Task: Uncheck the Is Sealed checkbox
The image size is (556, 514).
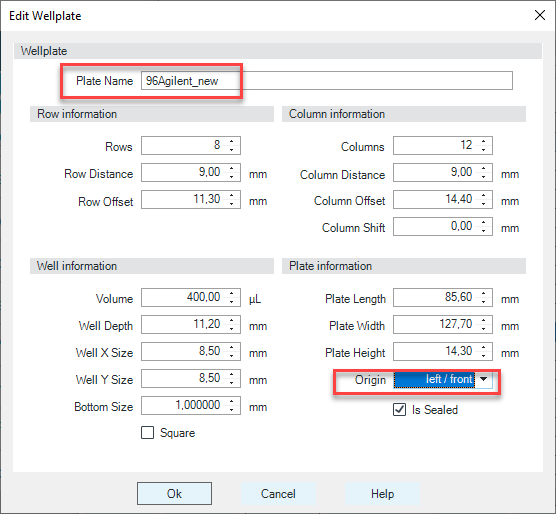Action: 400,409
